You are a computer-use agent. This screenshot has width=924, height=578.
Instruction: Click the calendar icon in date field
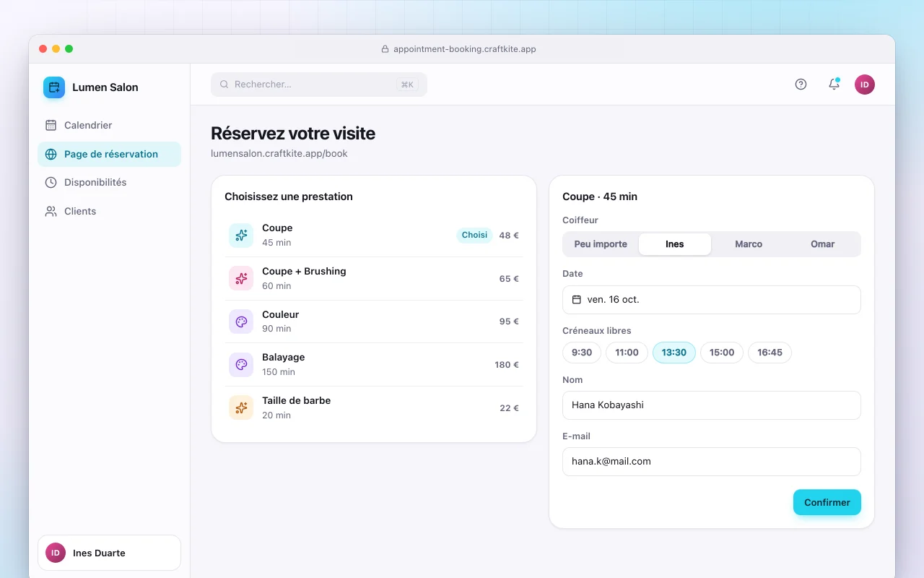coord(577,300)
